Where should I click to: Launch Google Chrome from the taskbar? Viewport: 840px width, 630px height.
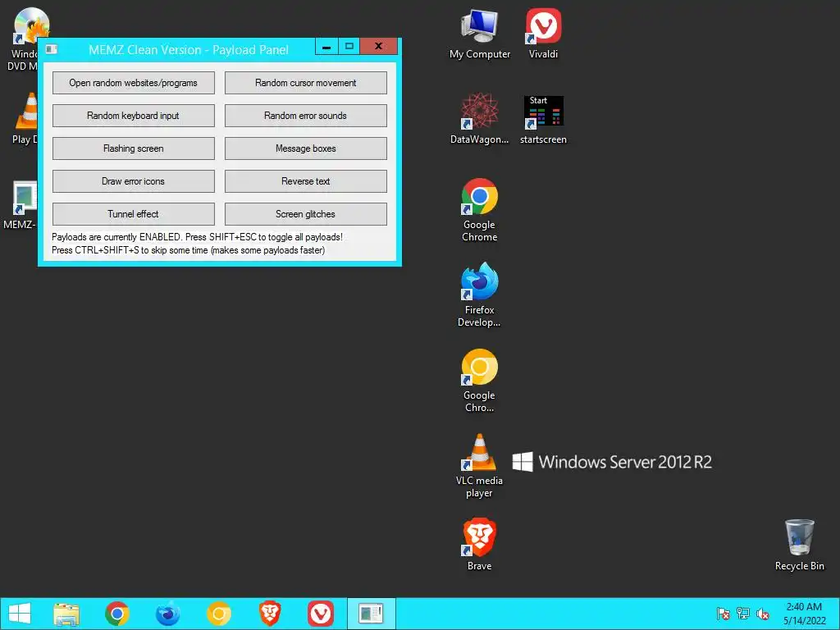coord(117,614)
